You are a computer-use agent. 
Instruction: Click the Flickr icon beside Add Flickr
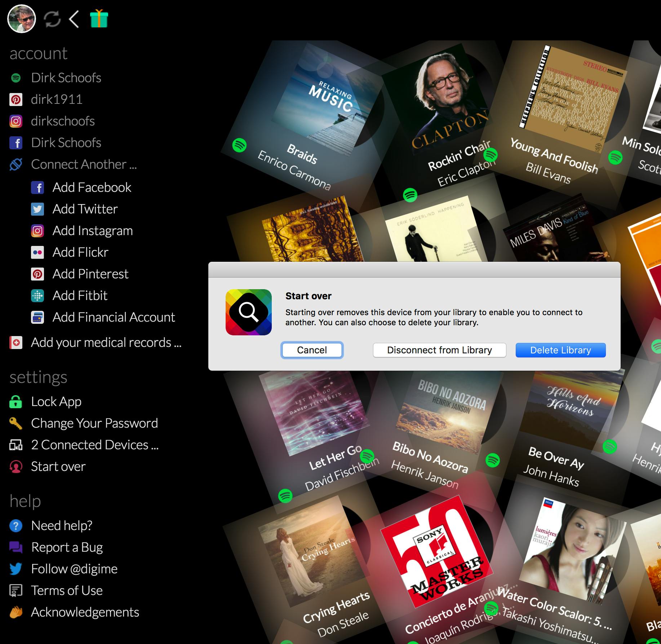[x=37, y=252]
